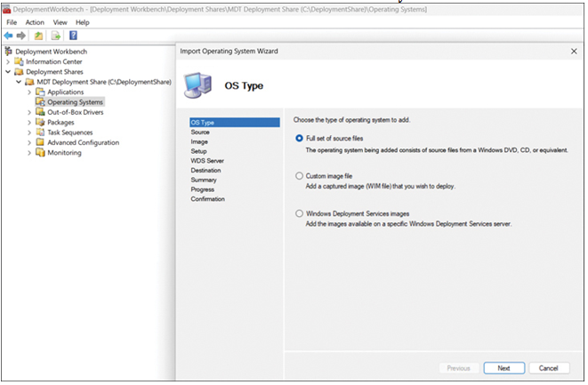The height and width of the screenshot is (385, 588).
Task: Select the Monitoring folder icon
Action: tap(40, 152)
